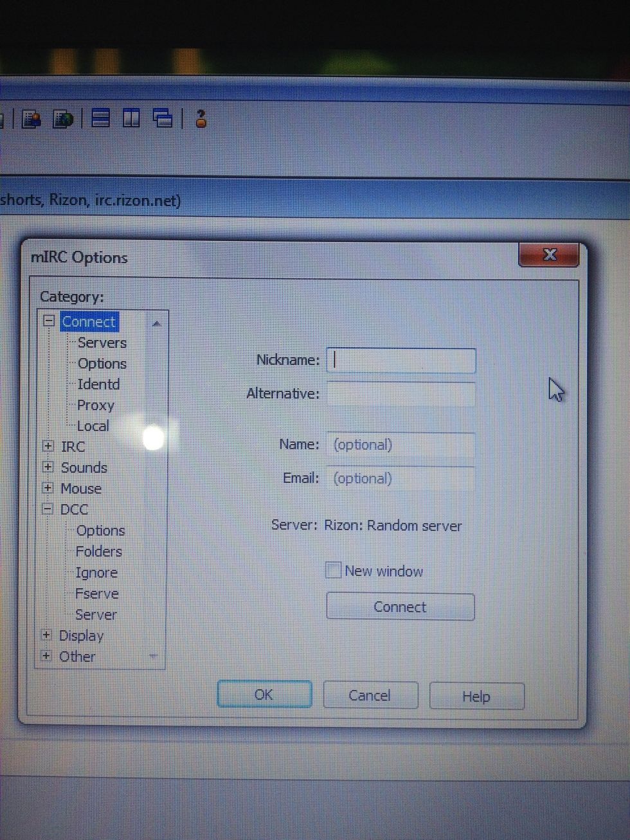Open Help via the question mark toolbar icon
The width and height of the screenshot is (630, 840).
[x=199, y=119]
